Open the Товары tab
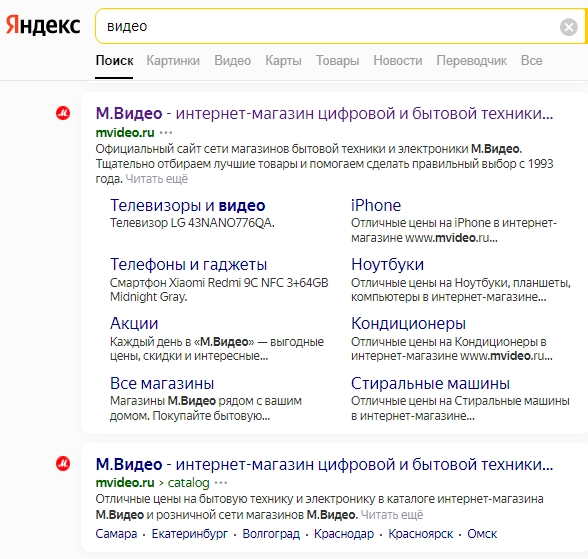The image size is (588, 559). tap(338, 60)
